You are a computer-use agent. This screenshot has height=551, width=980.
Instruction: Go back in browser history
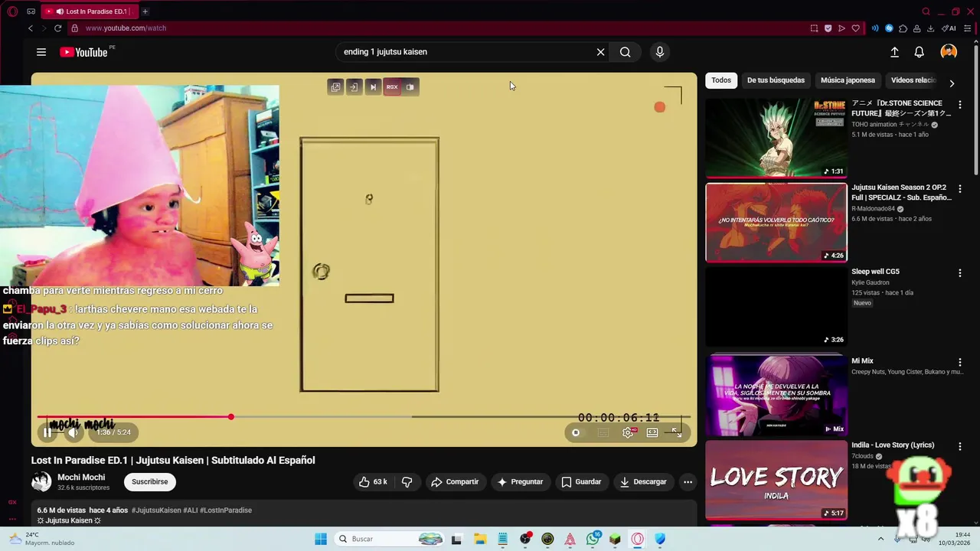31,28
